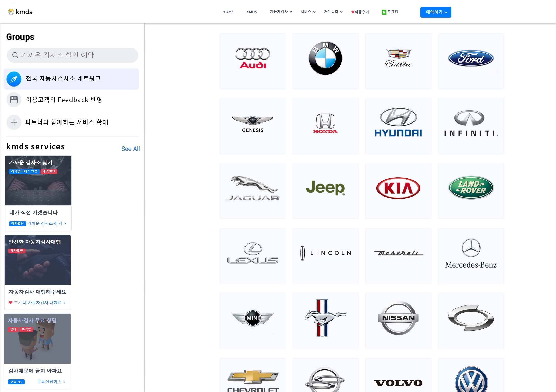Follow the 내 자동차검사 대행료 link
556x392 pixels.
[44, 303]
